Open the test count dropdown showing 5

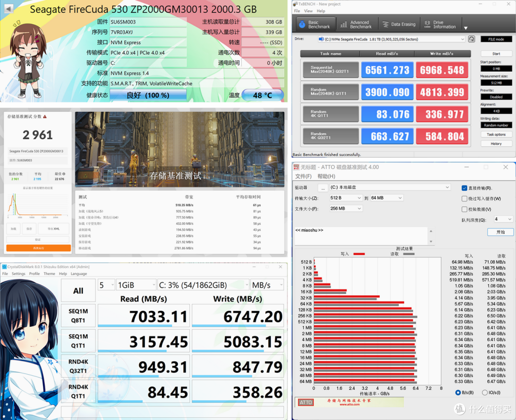(x=106, y=285)
